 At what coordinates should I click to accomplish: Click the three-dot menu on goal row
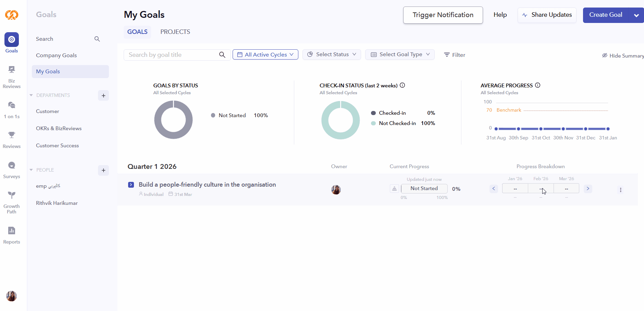(620, 190)
